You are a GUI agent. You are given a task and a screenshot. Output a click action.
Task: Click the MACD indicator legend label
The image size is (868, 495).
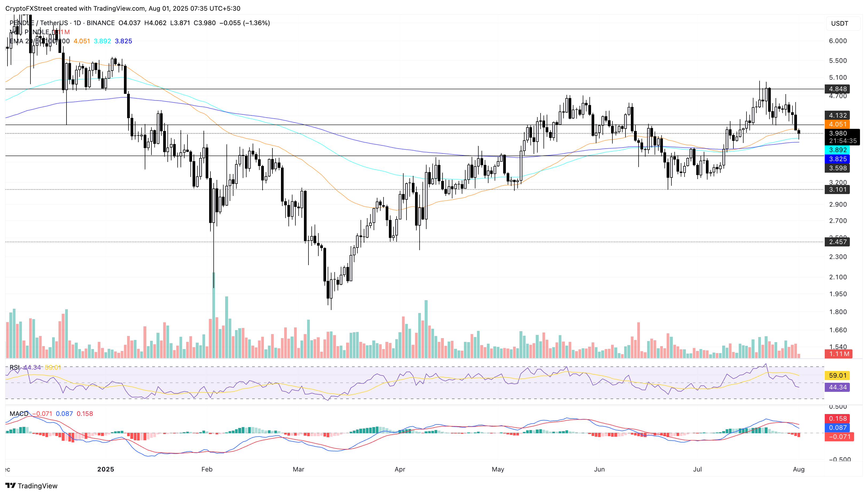click(x=19, y=414)
